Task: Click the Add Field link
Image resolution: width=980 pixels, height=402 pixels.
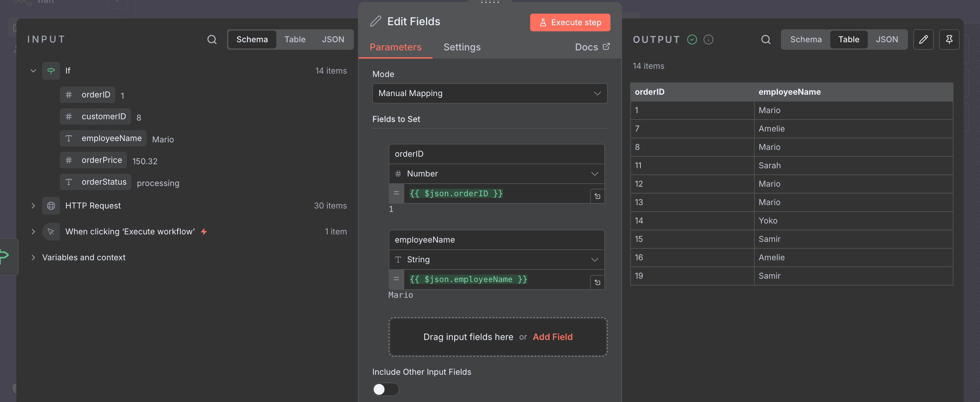Action: 552,337
